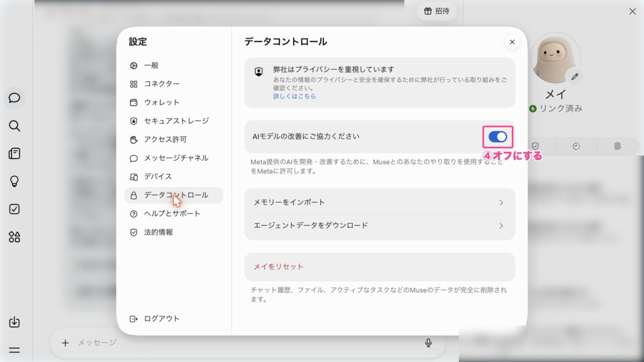This screenshot has height=362, width=644.
Task: Click the logout arrow icon
Action: click(x=134, y=319)
